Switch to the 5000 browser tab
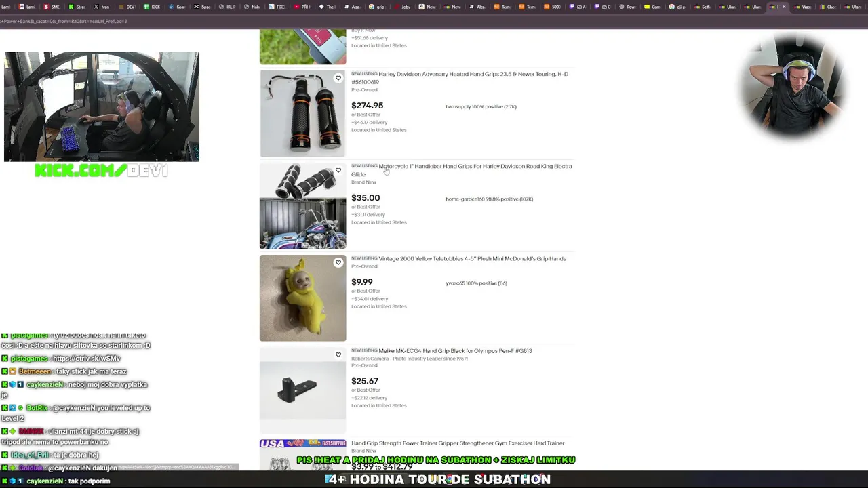This screenshot has width=868, height=488. 553,7
